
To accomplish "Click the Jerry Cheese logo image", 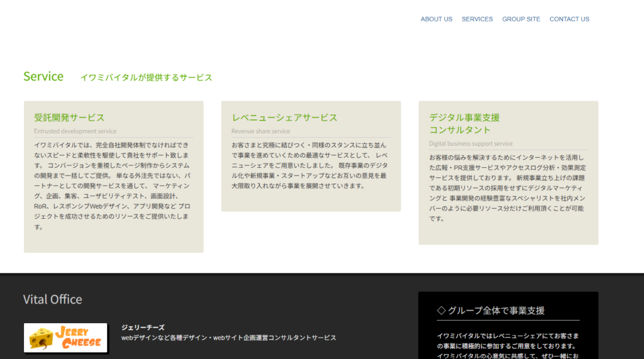I will [x=65, y=338].
